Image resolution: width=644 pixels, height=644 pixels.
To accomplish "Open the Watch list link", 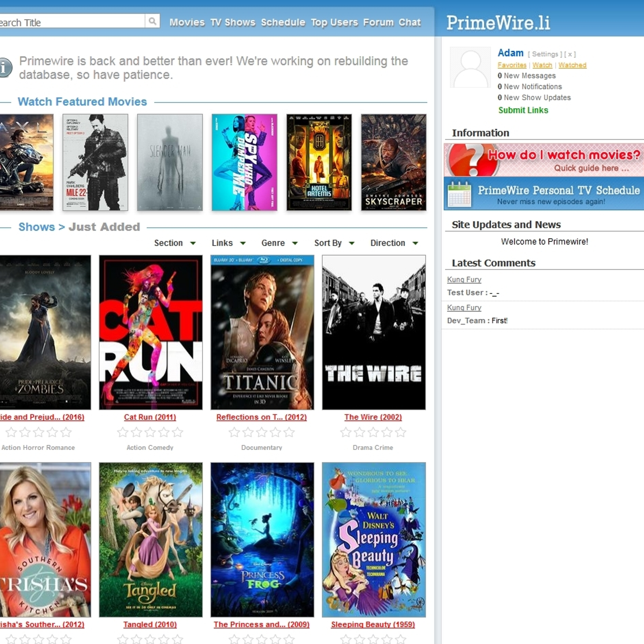I will (542, 65).
